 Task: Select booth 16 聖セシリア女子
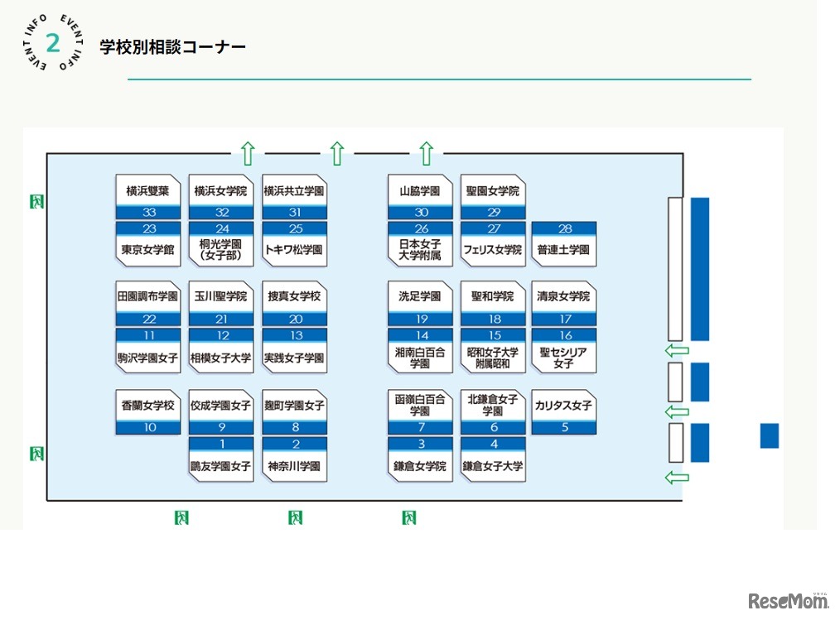pos(564,351)
